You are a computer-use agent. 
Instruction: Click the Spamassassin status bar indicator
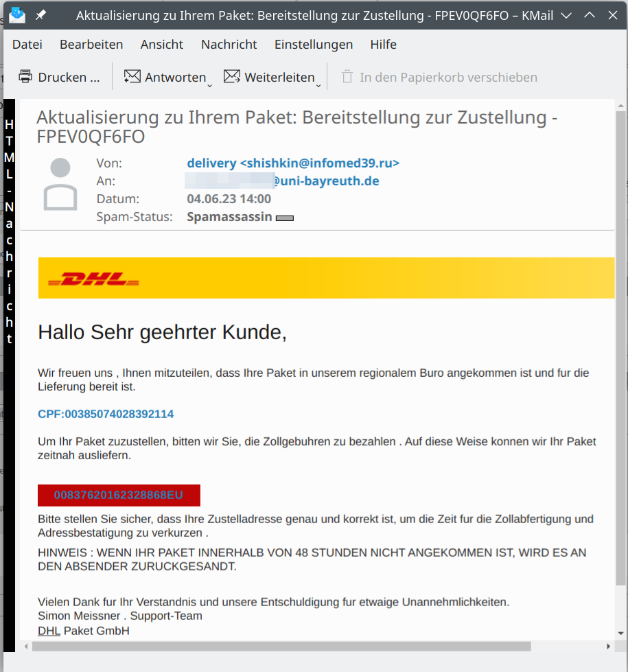(x=284, y=218)
